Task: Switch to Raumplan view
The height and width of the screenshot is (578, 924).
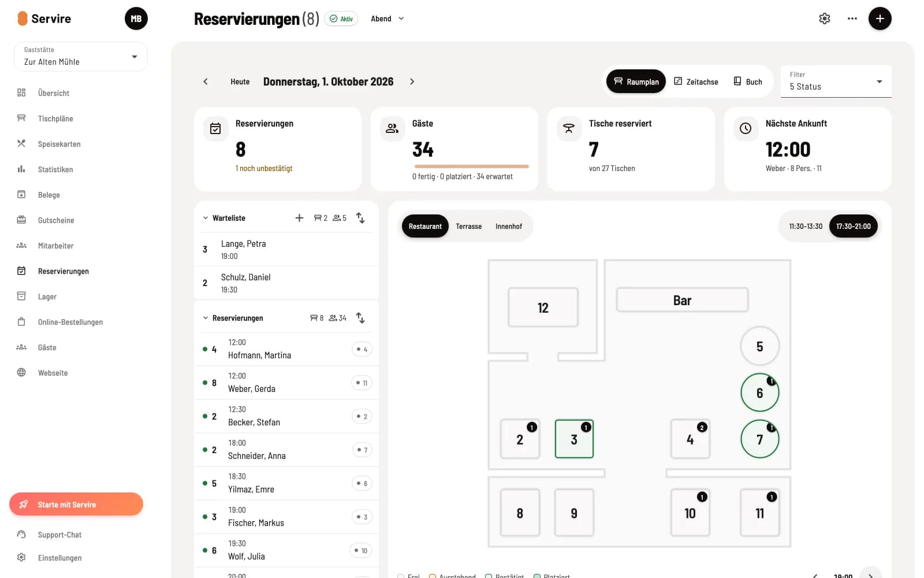Action: [636, 81]
